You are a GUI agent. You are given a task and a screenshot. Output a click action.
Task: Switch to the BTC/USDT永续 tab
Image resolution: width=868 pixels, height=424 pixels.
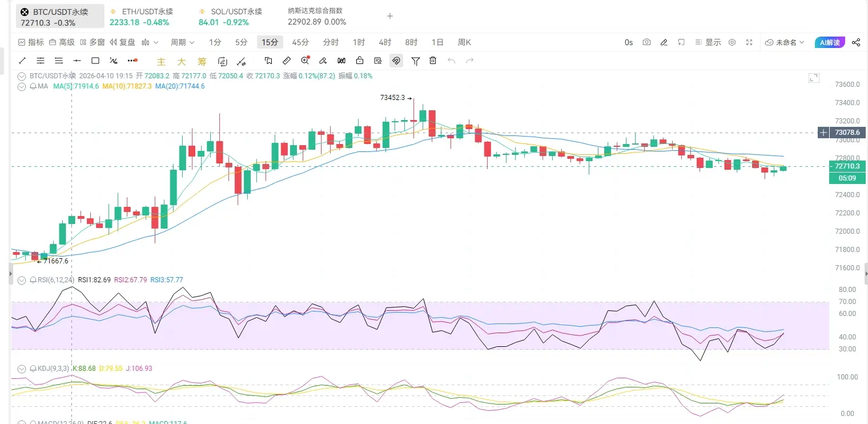click(x=60, y=17)
